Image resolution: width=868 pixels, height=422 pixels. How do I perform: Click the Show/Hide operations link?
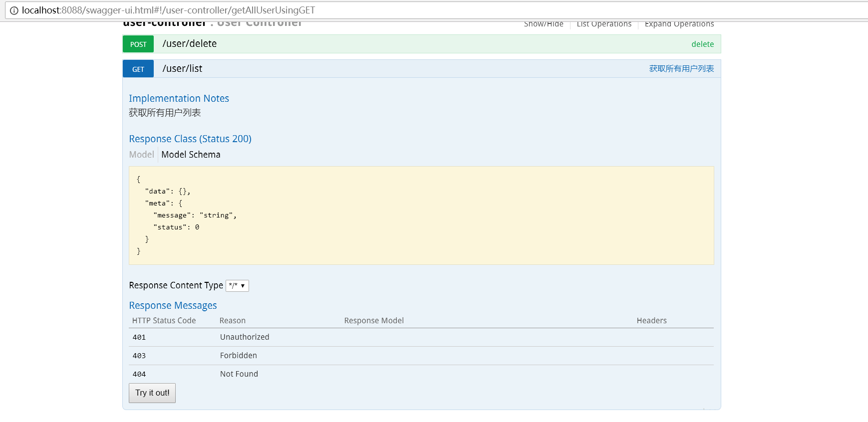pos(544,24)
